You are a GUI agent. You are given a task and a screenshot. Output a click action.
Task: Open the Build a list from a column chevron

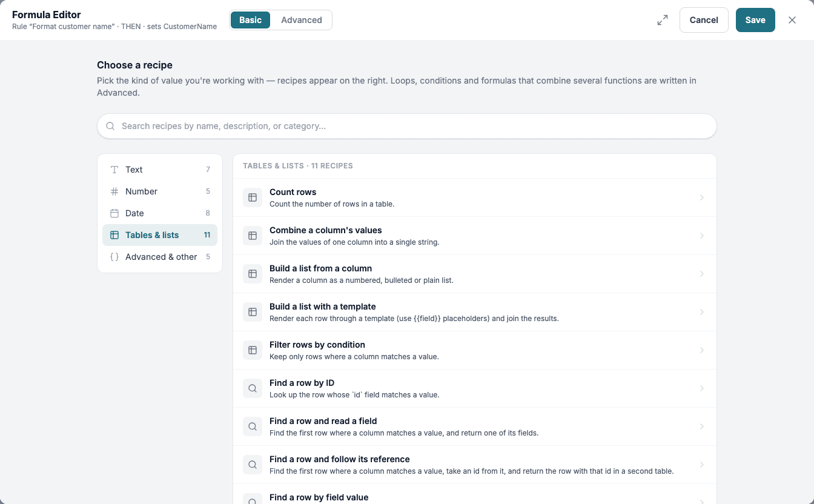702,274
